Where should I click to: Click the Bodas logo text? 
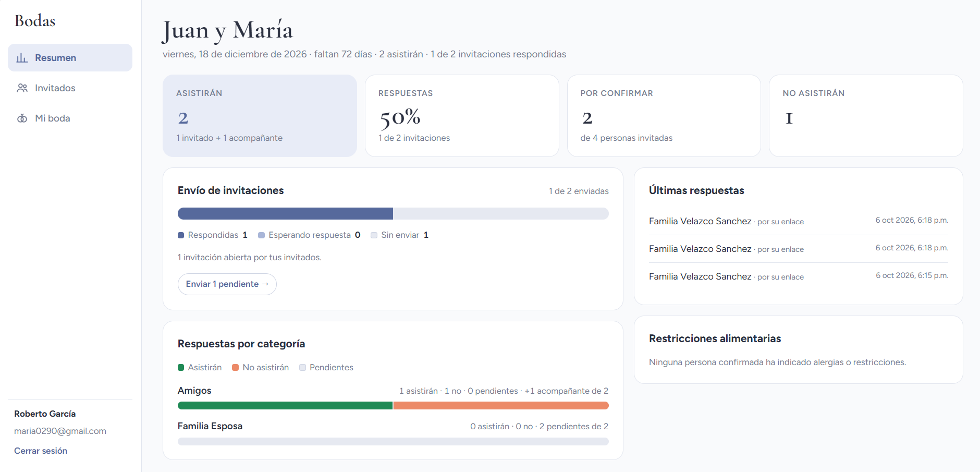[35, 21]
